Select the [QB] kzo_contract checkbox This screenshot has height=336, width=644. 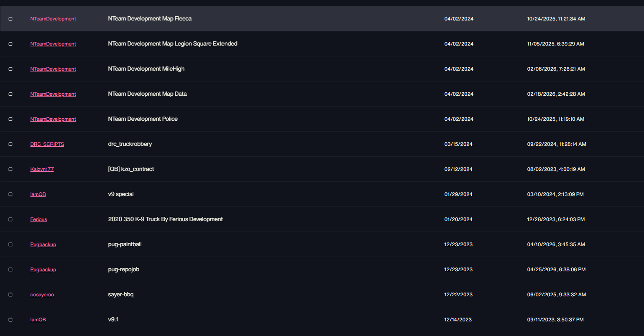(x=10, y=169)
